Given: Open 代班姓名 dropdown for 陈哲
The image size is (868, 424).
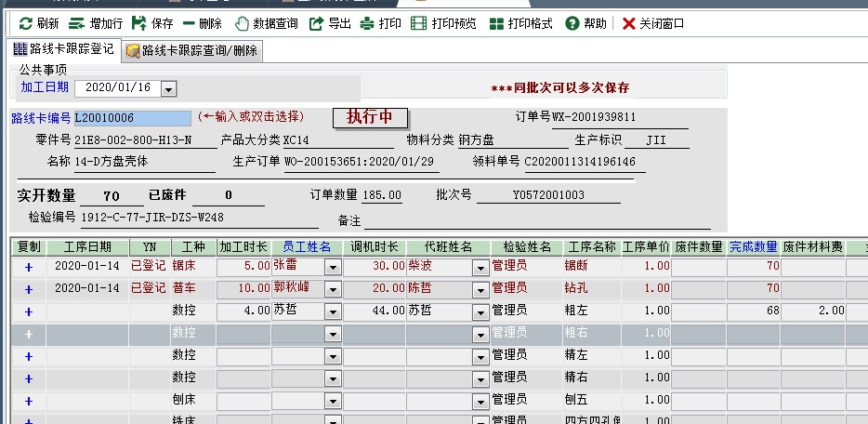Looking at the screenshot, I should (480, 290).
